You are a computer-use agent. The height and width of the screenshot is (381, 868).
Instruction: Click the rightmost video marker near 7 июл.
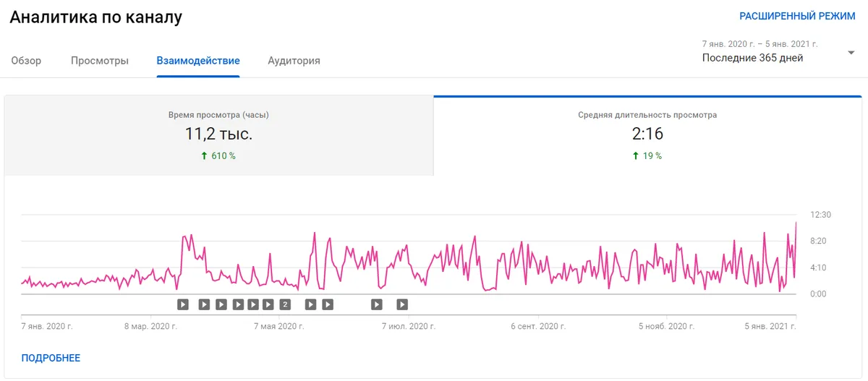click(x=402, y=304)
